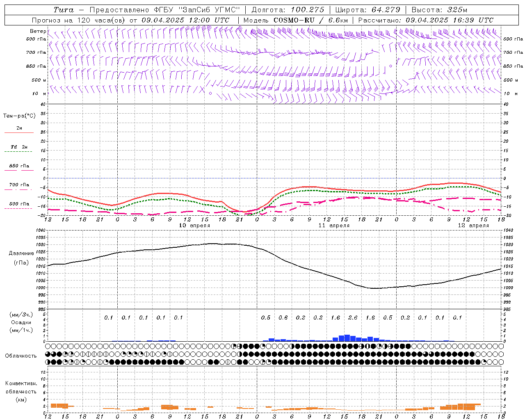Viewport: 525px width, 420px height.
Task: Click 'Предоставлено ФГБУ "ЗапСиб УГМС"' provider text
Action: pos(164,10)
